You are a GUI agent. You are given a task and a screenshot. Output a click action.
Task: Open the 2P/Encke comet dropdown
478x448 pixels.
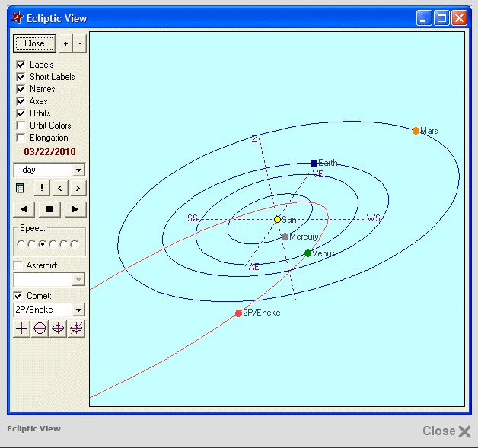coord(78,310)
